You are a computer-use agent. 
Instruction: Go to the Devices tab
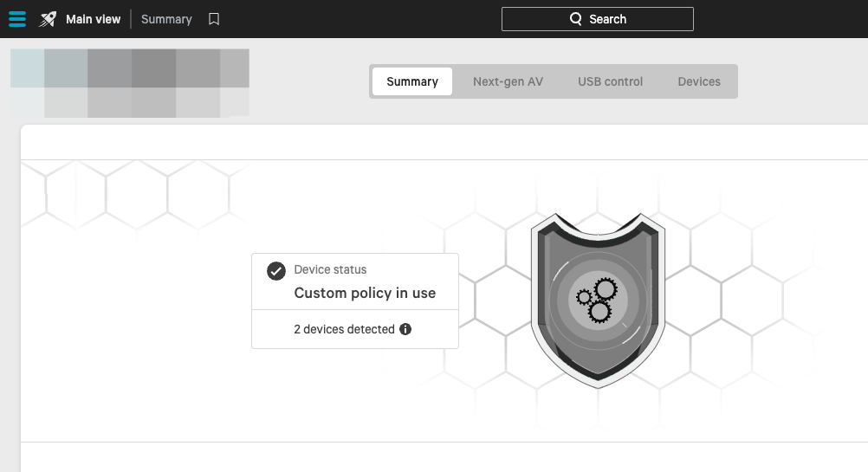[698, 81]
